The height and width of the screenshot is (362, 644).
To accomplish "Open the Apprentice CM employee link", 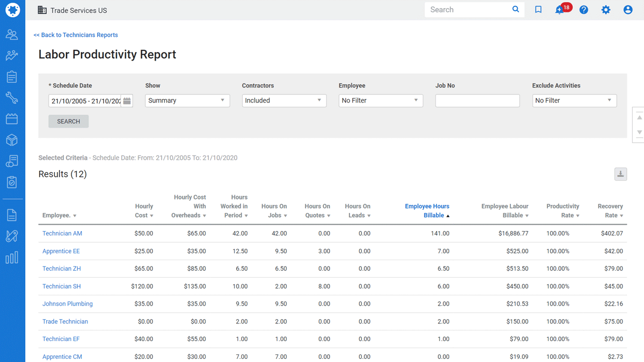I will (62, 357).
